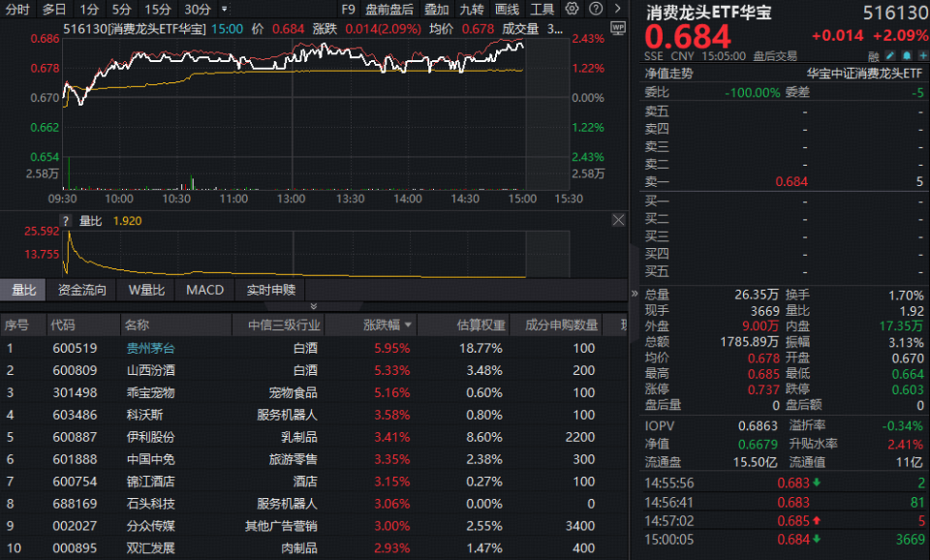Sort by 涨跌幅 column dropdown arrow

(408, 326)
